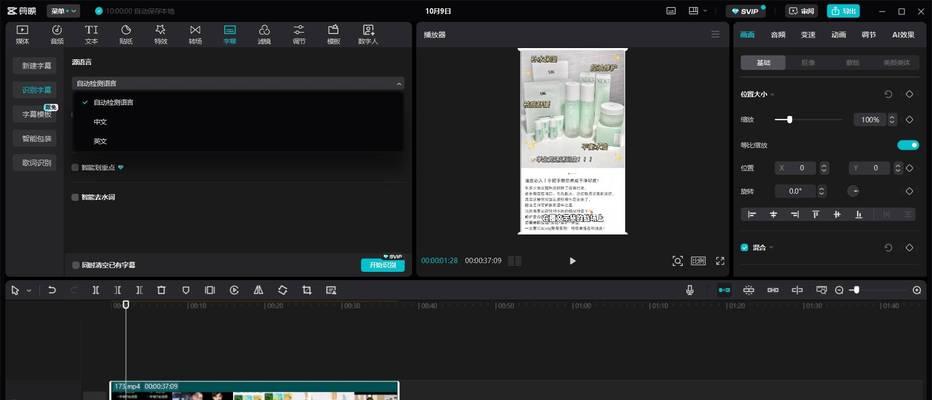The height and width of the screenshot is (400, 932).
Task: Check the 智能划重点 checkbox
Action: coord(75,168)
